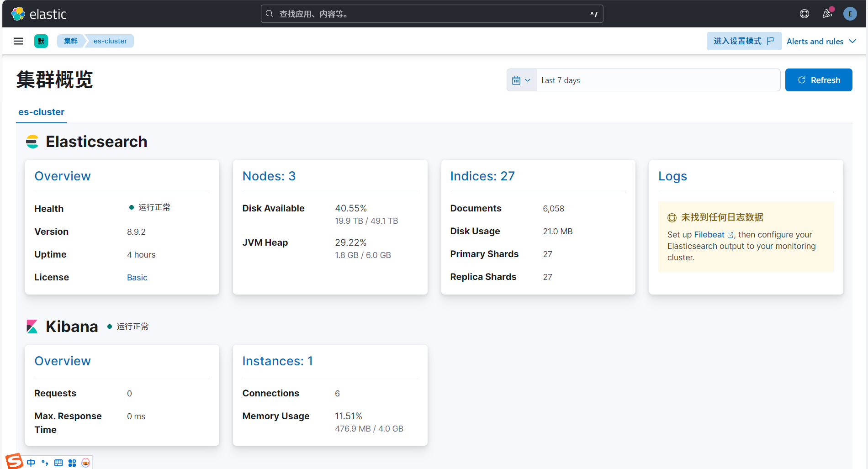The width and height of the screenshot is (868, 469).
Task: Open the Elasticsearch Overview link
Action: tap(63, 176)
